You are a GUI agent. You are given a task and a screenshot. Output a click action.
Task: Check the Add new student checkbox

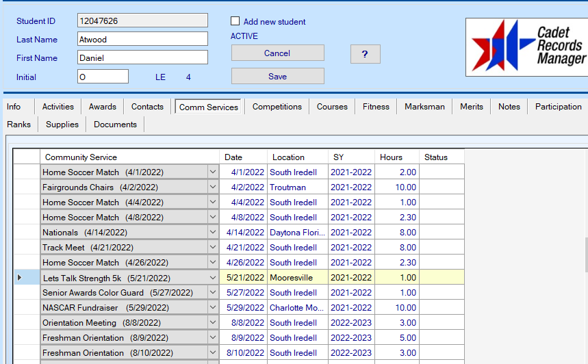[235, 21]
